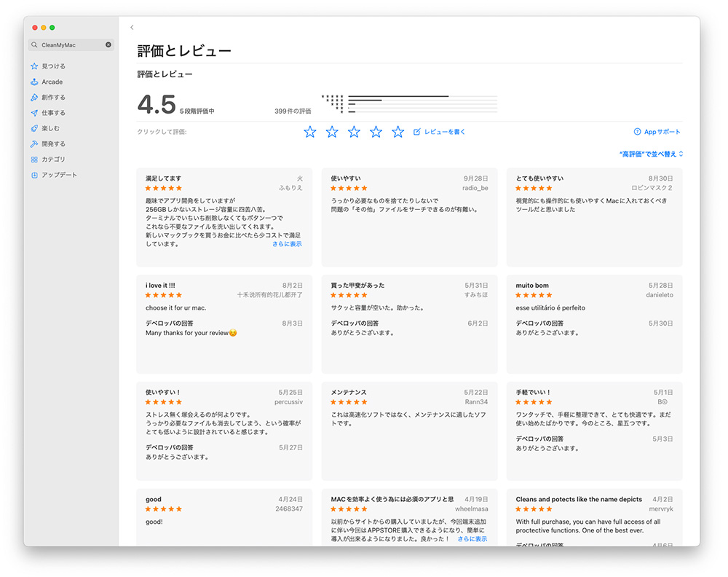Open the Arcade joystick icon

[x=34, y=82]
